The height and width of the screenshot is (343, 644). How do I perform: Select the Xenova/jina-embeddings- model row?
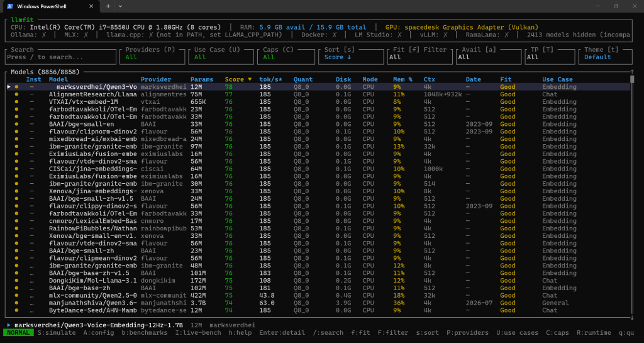pos(318,191)
